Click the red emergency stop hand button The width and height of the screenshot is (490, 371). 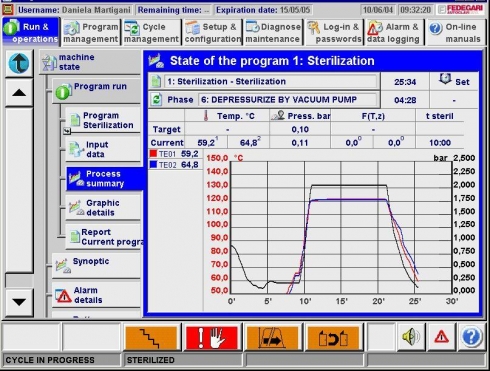tap(212, 337)
